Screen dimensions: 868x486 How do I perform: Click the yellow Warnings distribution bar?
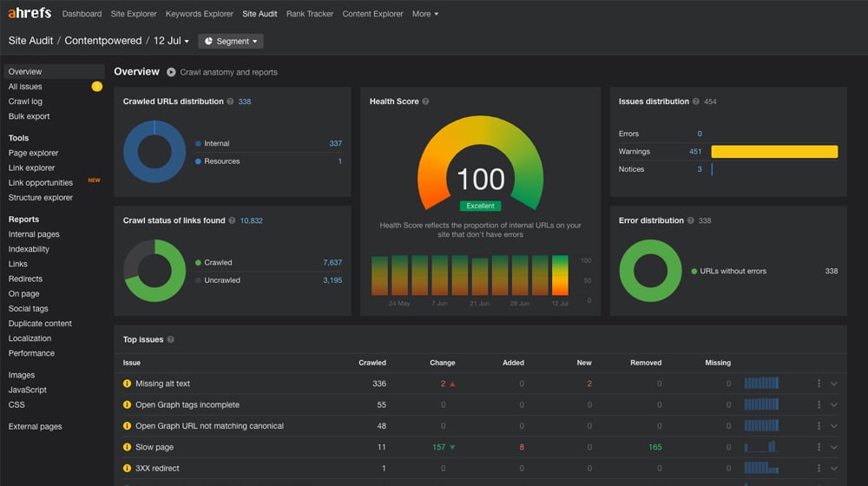(774, 152)
